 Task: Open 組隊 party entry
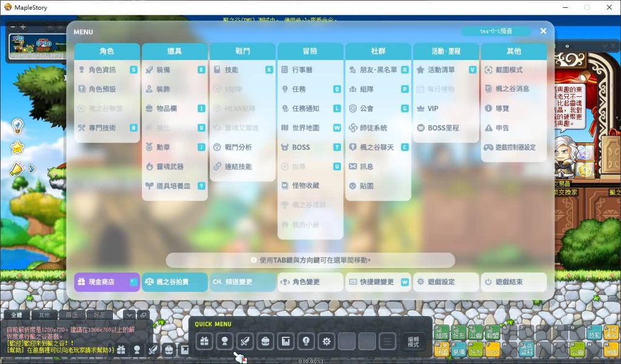click(378, 89)
